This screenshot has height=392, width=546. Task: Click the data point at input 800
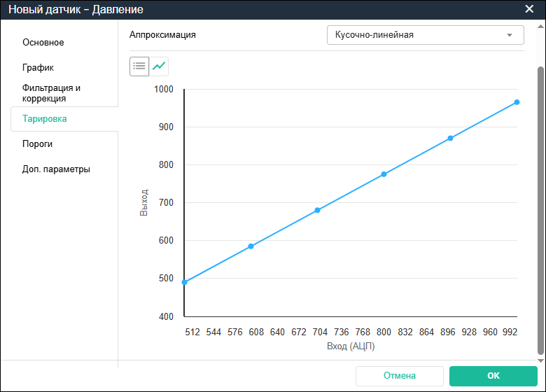point(384,174)
